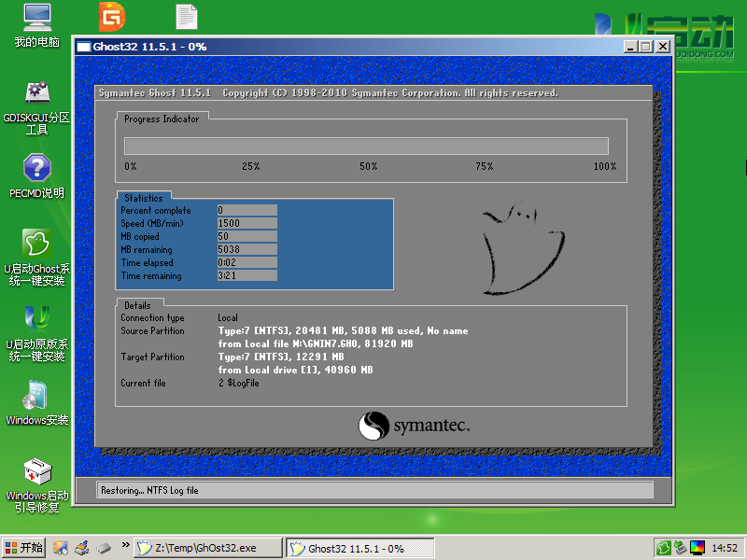
Task: Open the text document icon on the desktop
Action: click(186, 17)
